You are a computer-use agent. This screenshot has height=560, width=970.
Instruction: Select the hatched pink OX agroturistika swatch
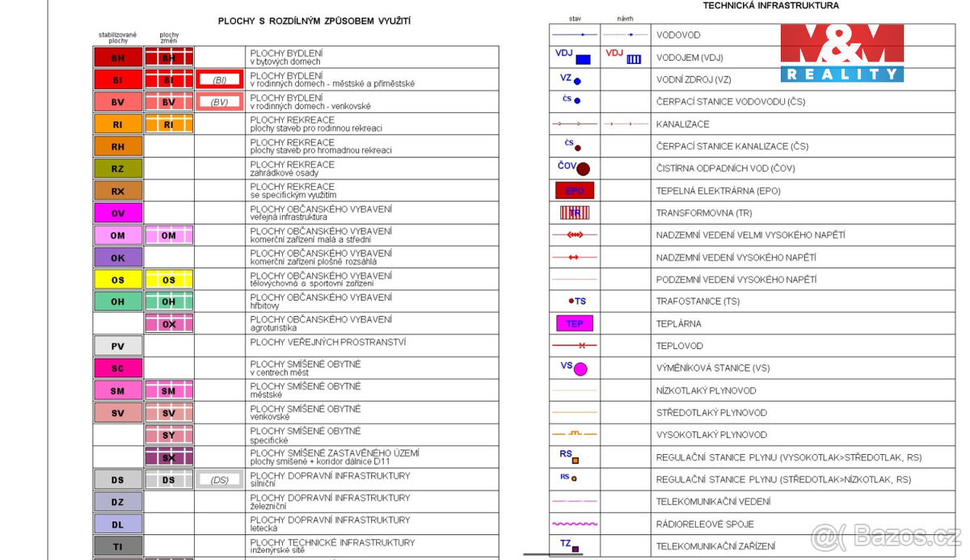coord(169,324)
